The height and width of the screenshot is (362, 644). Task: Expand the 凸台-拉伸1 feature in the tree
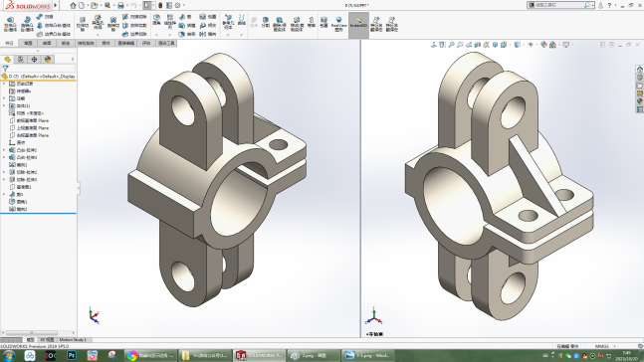coord(4,150)
